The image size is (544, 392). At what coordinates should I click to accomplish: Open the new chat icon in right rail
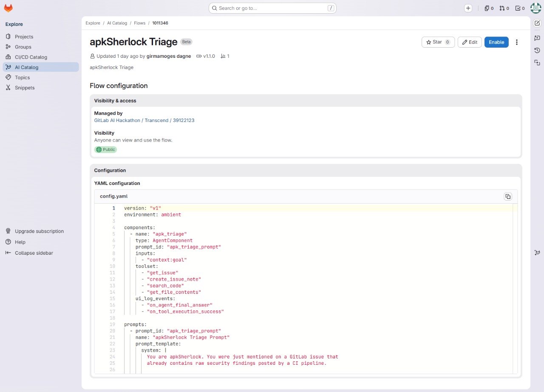[x=537, y=38]
